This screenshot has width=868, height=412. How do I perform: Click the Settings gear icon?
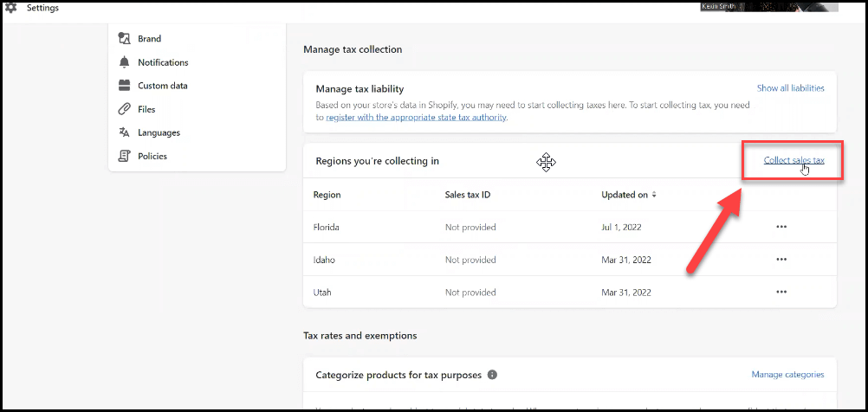click(11, 8)
